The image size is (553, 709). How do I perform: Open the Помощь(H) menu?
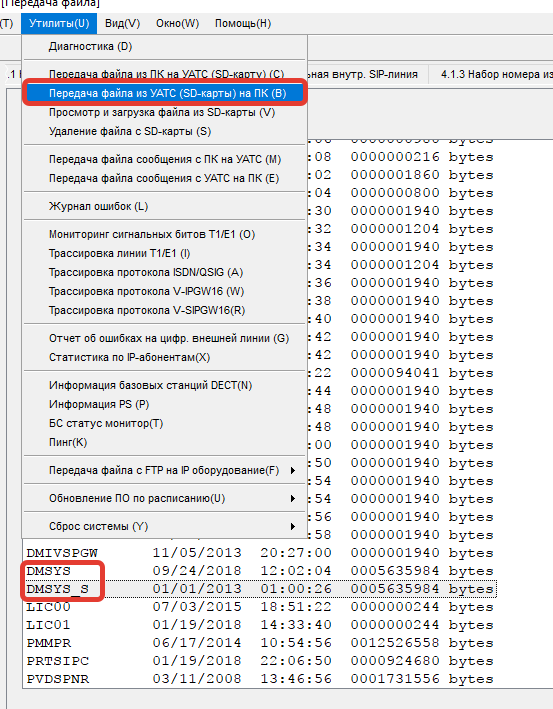coord(243,24)
